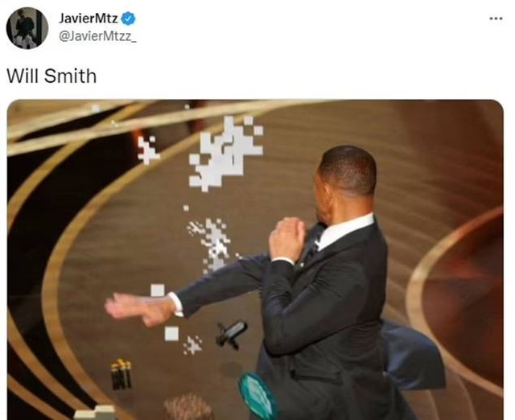
Task: Click the raised fist near the man's collar
Action: coord(287,239)
